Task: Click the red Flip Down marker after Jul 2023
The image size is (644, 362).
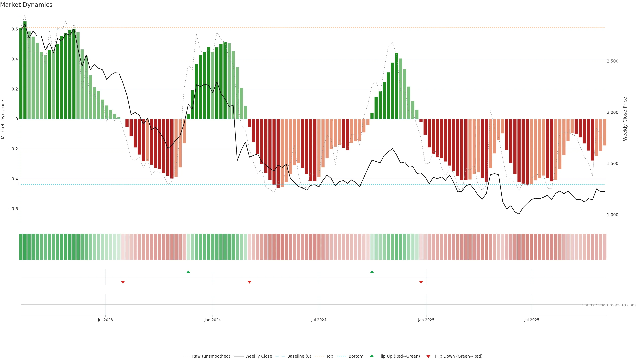Action: (x=123, y=282)
